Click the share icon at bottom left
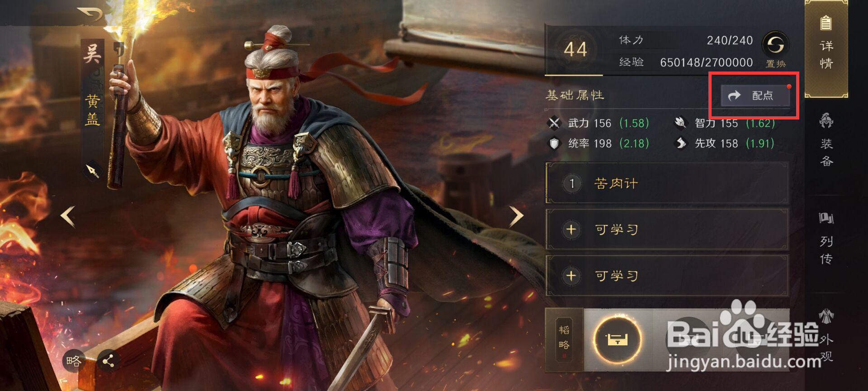 pyautogui.click(x=108, y=361)
